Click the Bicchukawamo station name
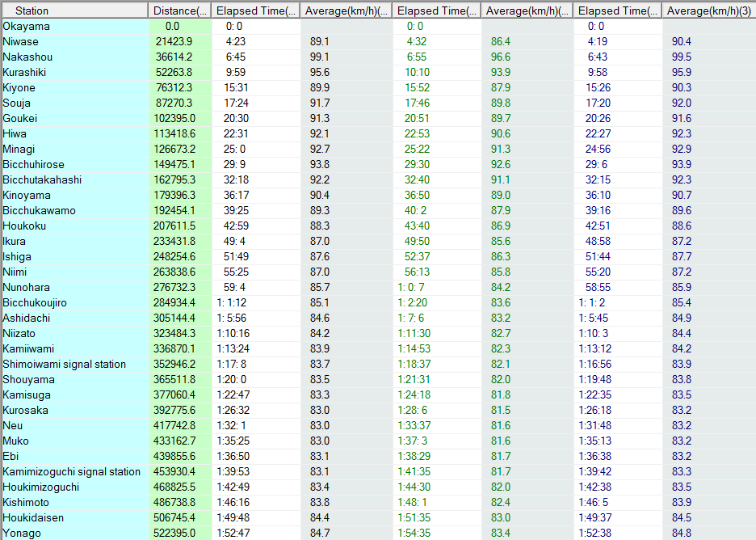756x540 pixels. (x=39, y=211)
